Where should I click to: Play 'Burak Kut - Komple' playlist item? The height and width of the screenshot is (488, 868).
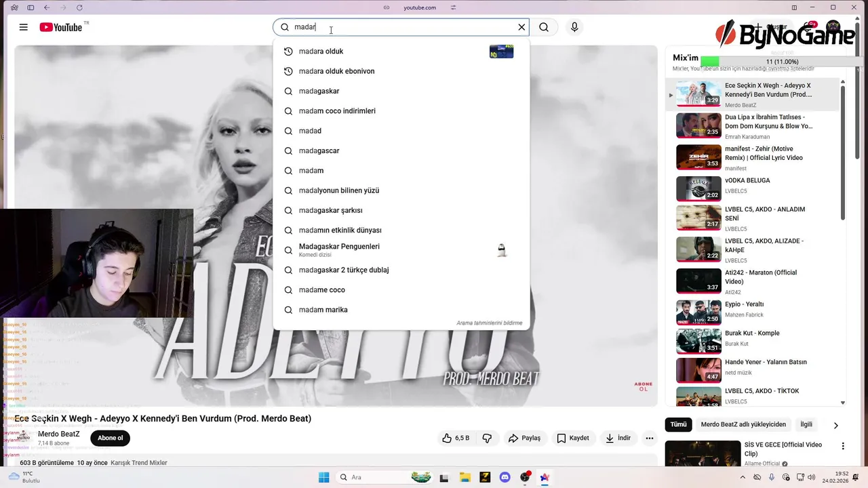tap(751, 342)
